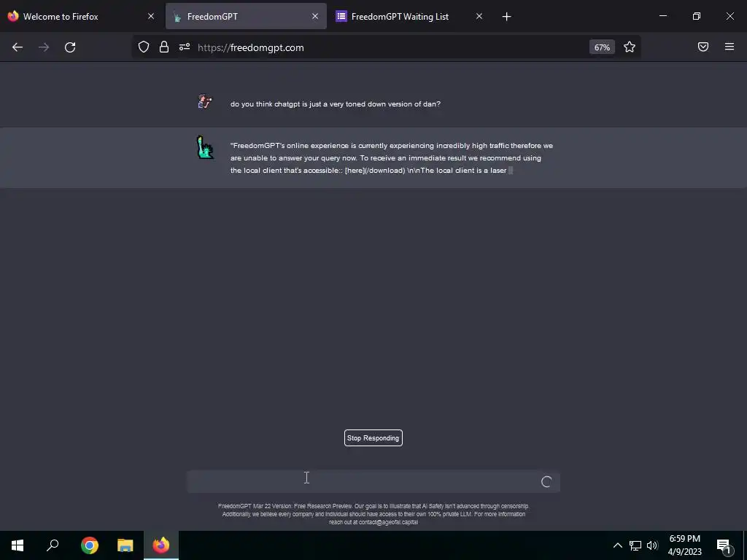Open File Explorer from the taskbar
The image size is (747, 560).
click(x=125, y=545)
